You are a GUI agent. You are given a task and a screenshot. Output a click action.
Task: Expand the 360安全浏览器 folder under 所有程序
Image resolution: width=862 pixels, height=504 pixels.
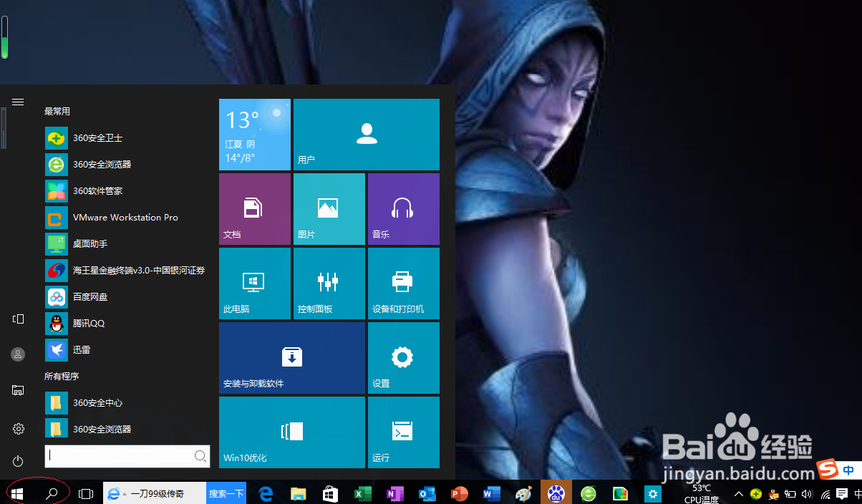pos(126,430)
